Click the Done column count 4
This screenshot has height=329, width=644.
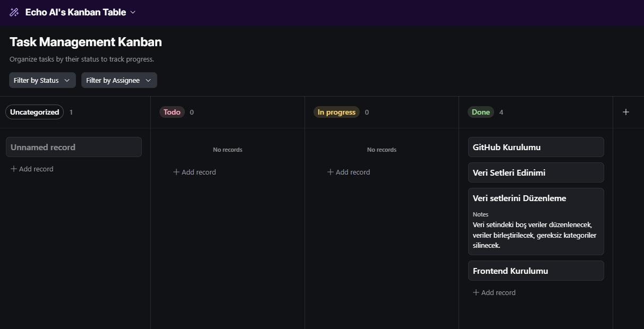(501, 112)
